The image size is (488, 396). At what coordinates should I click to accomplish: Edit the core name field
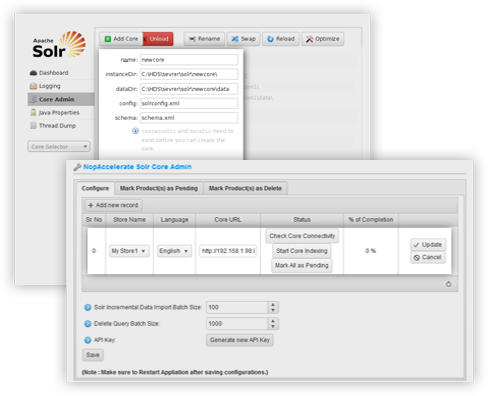click(189, 60)
